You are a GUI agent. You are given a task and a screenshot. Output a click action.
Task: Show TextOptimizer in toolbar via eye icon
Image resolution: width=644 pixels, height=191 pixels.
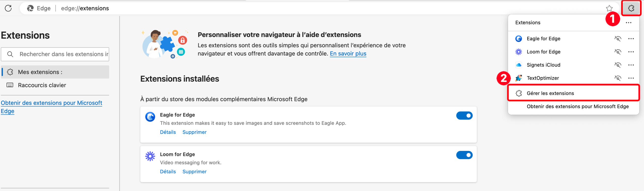618,78
